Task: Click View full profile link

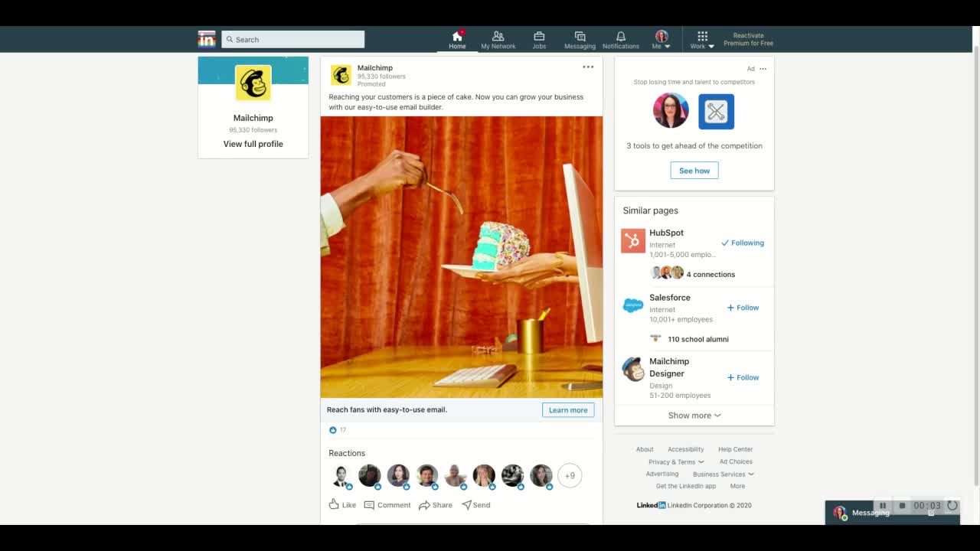Action: click(x=253, y=144)
